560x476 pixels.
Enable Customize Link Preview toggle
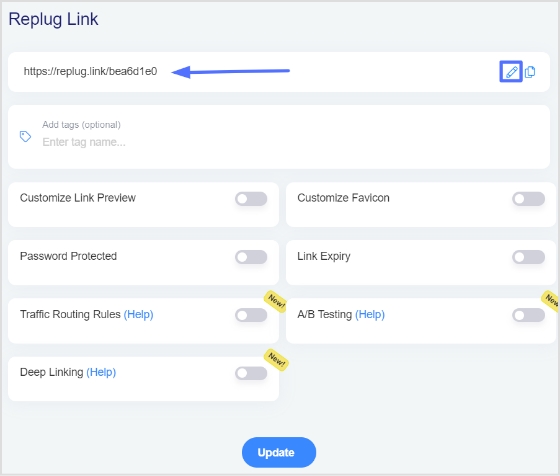point(251,199)
